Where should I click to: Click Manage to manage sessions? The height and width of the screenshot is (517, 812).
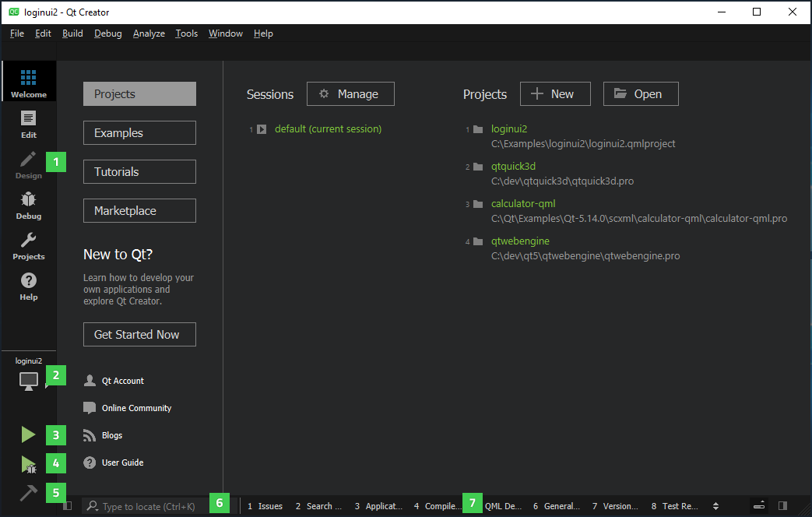tap(350, 93)
